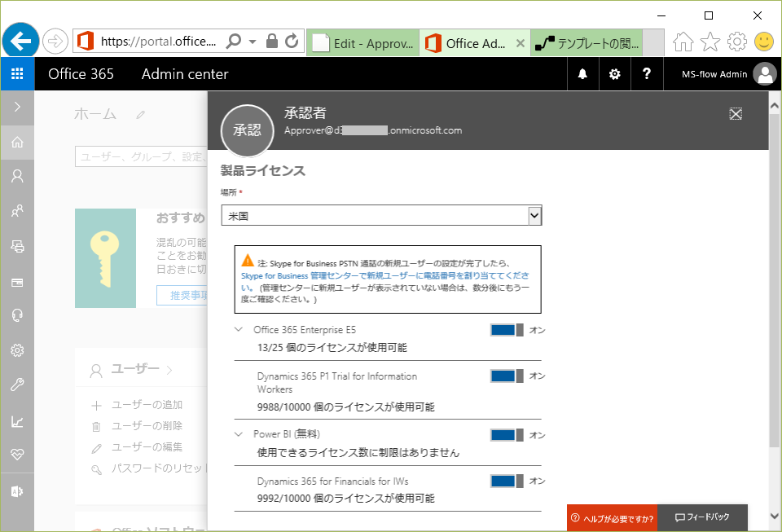Open browser tools gear
Viewport: 782px width, 532px height.
click(x=737, y=42)
